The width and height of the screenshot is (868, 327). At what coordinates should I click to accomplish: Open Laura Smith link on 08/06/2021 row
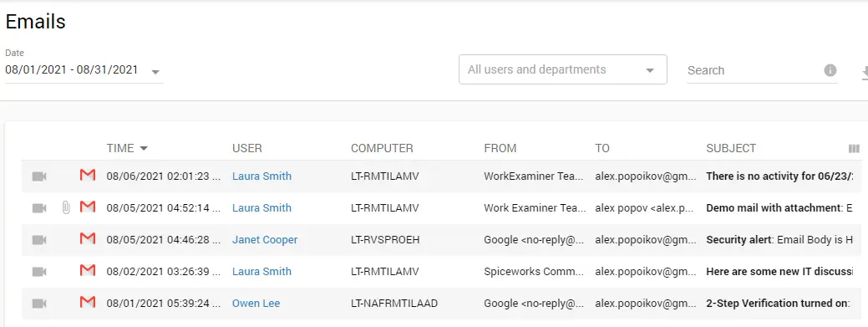pyautogui.click(x=261, y=176)
